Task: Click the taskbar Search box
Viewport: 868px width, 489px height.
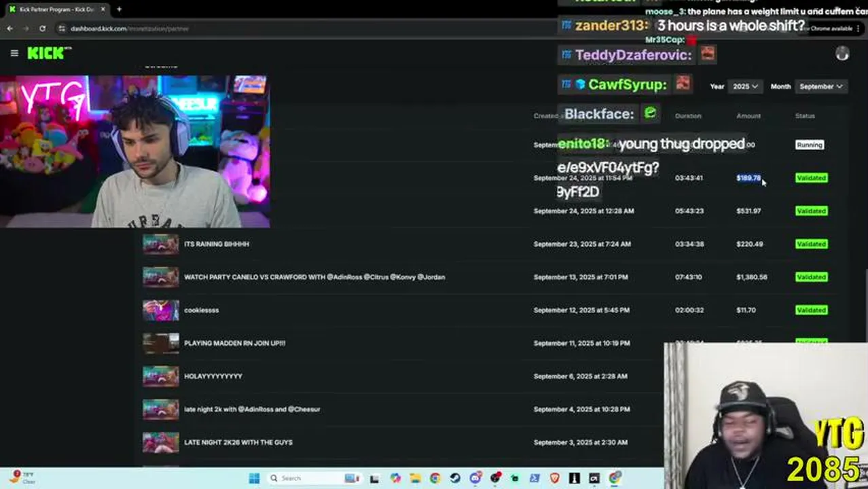Action: [314, 478]
